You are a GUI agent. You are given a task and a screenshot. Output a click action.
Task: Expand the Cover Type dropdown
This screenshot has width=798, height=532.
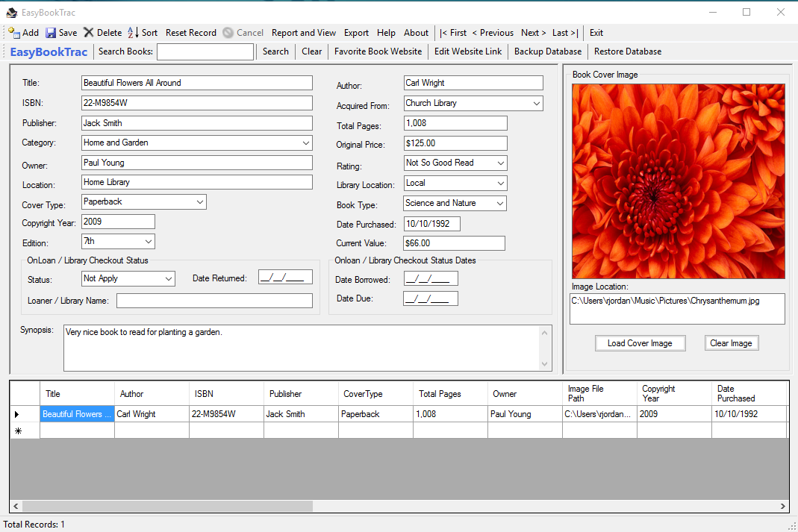tap(199, 202)
